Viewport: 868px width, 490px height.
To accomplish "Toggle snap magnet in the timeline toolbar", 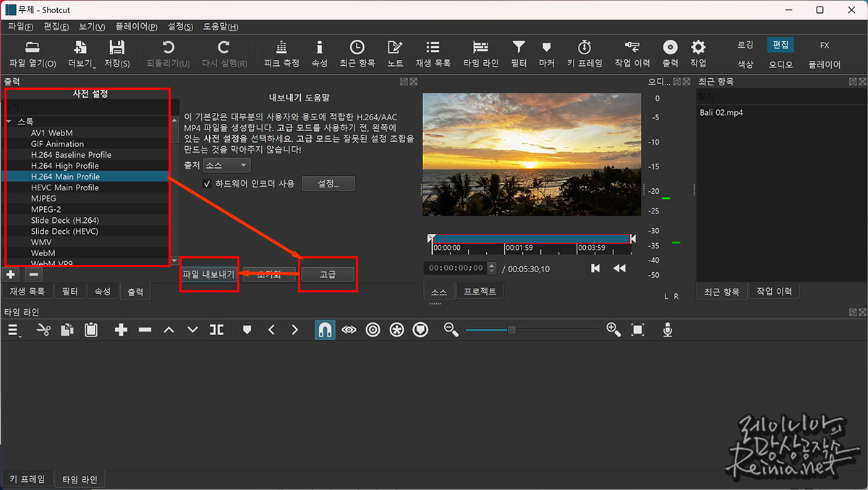I will click(324, 329).
